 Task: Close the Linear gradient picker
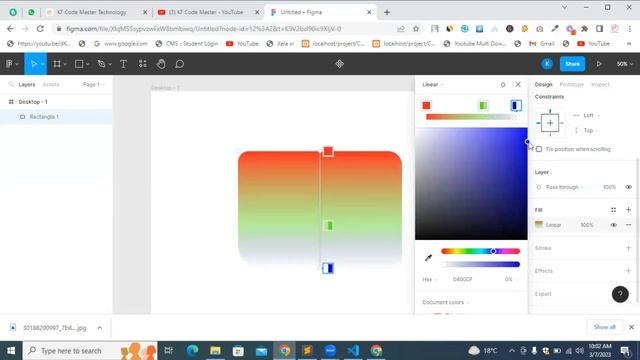pyautogui.click(x=518, y=84)
